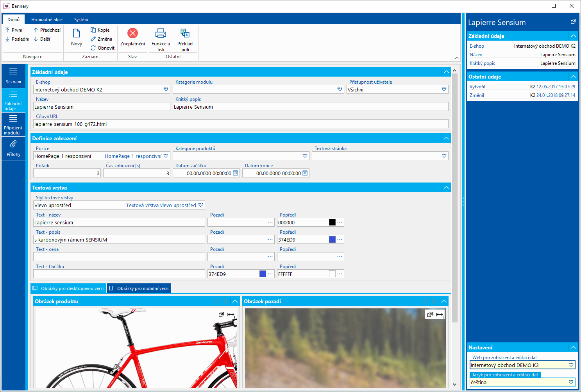Open Jazyk pro zobrazení language dropdown

click(571, 382)
